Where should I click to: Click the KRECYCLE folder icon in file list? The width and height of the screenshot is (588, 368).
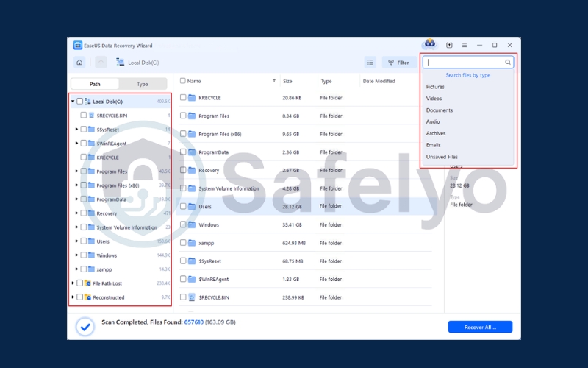coord(192,98)
